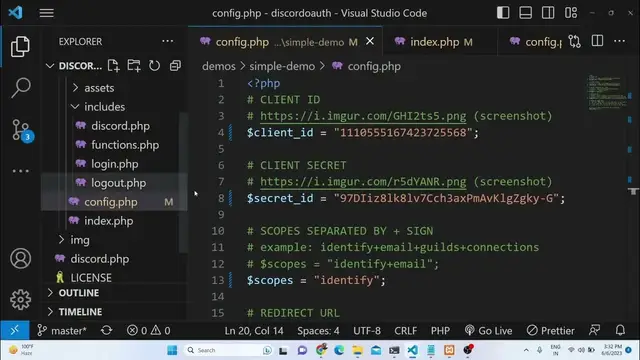Open the Manage gear icon
This screenshot has height=360, width=640.
20,300
